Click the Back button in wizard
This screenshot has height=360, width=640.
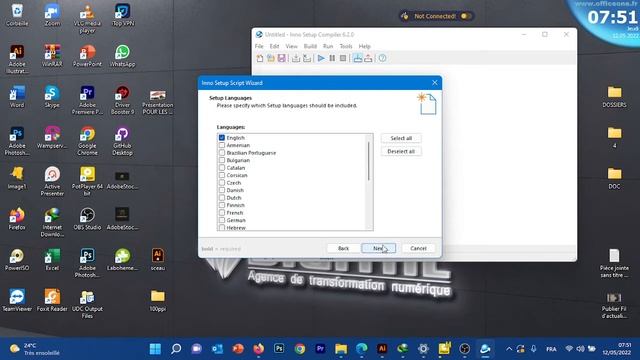click(343, 248)
